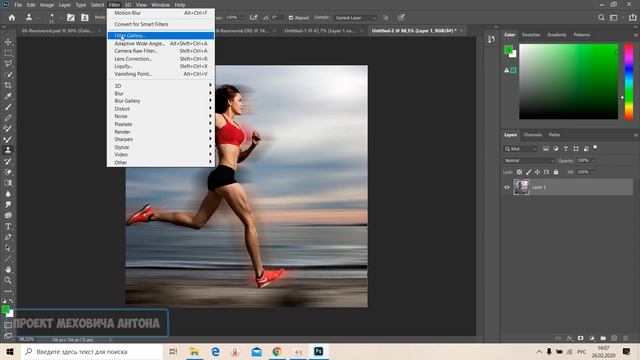
Task: Select the Move tool
Action: 8,42
